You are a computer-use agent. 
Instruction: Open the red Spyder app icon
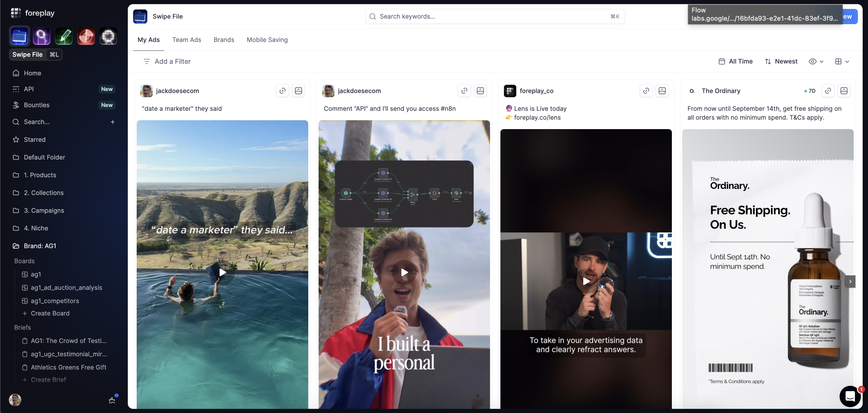pos(86,36)
